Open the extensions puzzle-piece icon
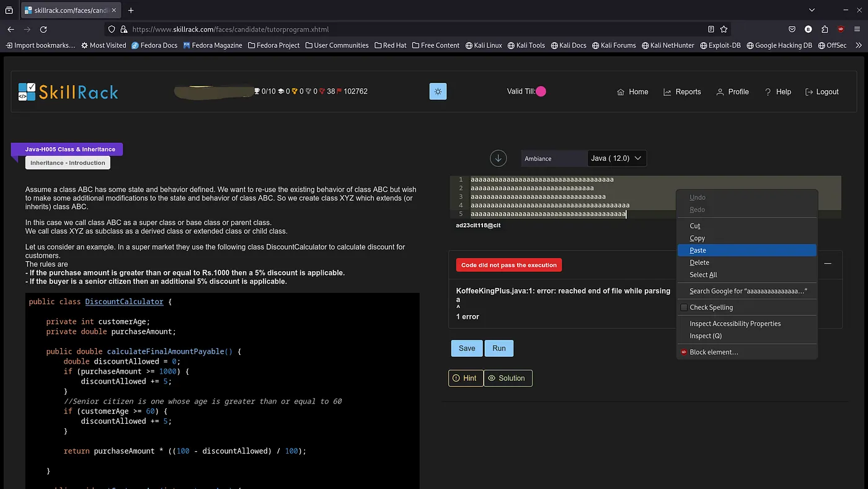Image resolution: width=868 pixels, height=489 pixels. click(825, 29)
